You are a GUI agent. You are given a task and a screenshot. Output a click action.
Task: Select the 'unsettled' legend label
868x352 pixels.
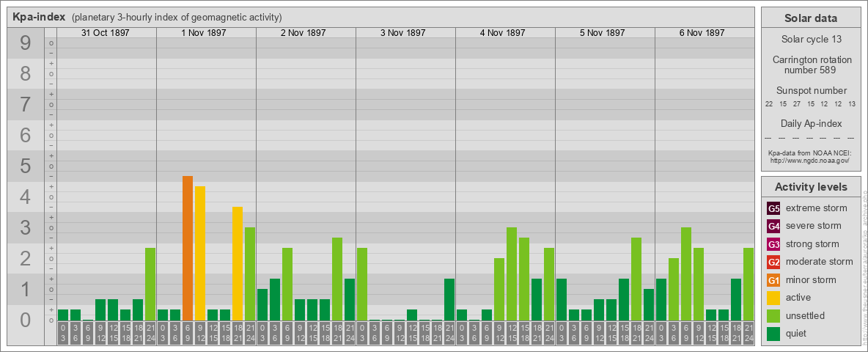pyautogui.click(x=805, y=315)
